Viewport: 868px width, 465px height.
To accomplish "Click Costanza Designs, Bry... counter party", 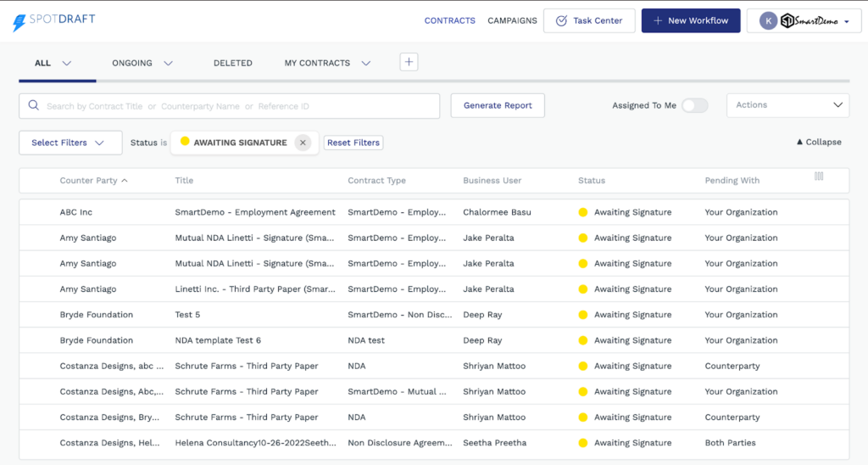I will 109,417.
